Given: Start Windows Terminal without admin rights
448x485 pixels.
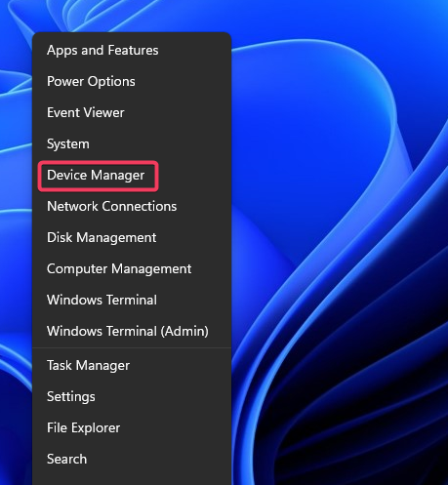Looking at the screenshot, I should coord(132,300).
